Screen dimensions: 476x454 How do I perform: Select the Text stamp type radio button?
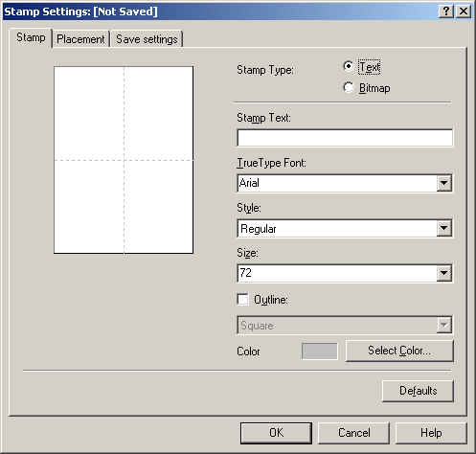[x=349, y=66]
